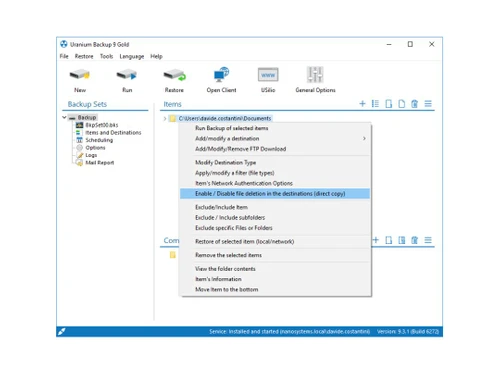Click the trash icon in the Items header
500x375 pixels.
[x=414, y=104]
